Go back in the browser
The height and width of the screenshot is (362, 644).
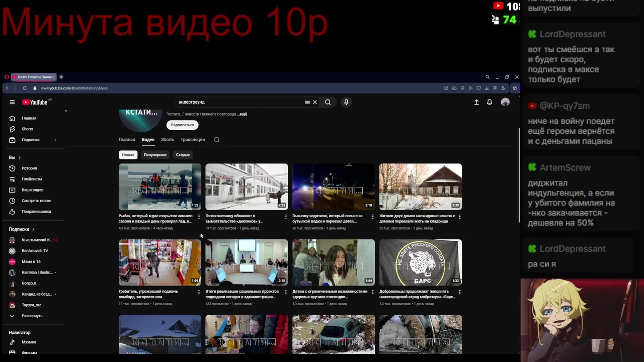coord(7,88)
